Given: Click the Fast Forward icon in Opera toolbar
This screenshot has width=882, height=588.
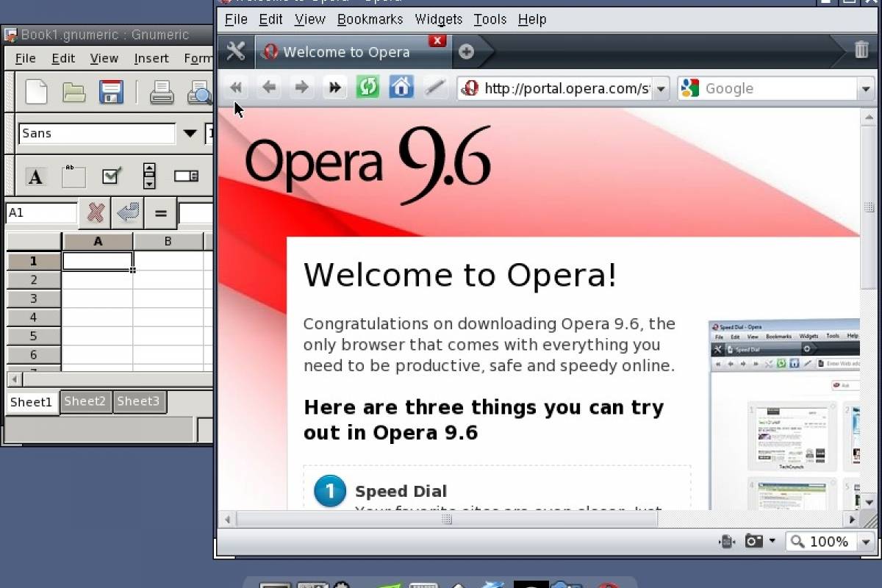Looking at the screenshot, I should tap(334, 87).
